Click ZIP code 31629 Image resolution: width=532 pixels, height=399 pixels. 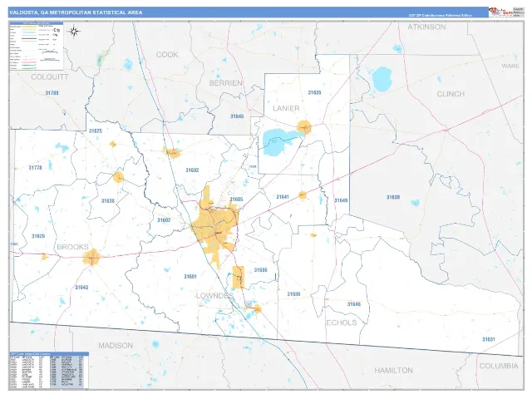pyautogui.click(x=38, y=236)
